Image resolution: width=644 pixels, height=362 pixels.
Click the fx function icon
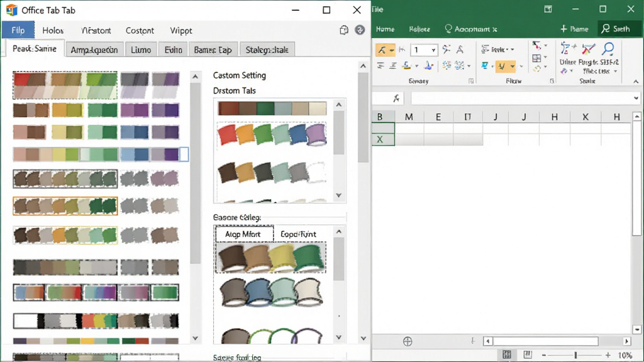click(396, 98)
